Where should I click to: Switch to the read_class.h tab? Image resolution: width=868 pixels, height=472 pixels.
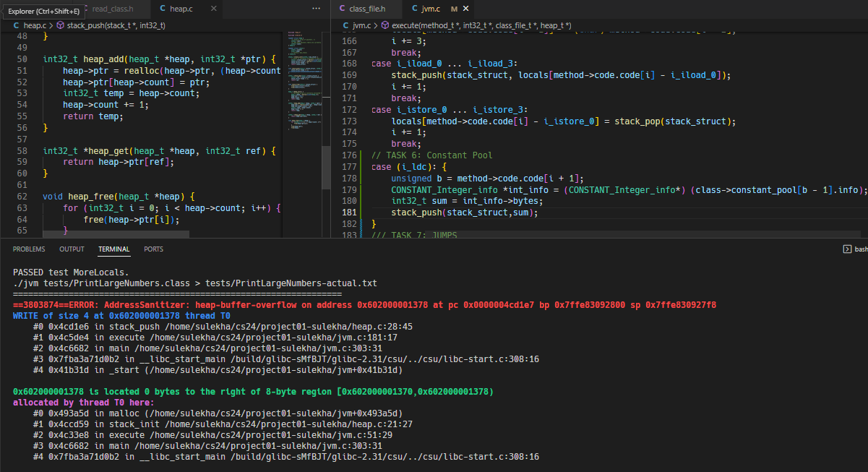coord(113,9)
